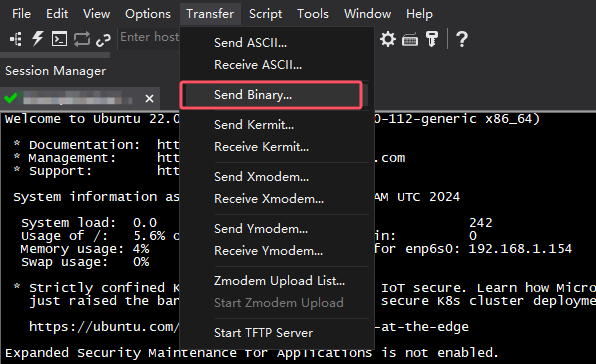
Task: Open the Script menu
Action: (265, 14)
